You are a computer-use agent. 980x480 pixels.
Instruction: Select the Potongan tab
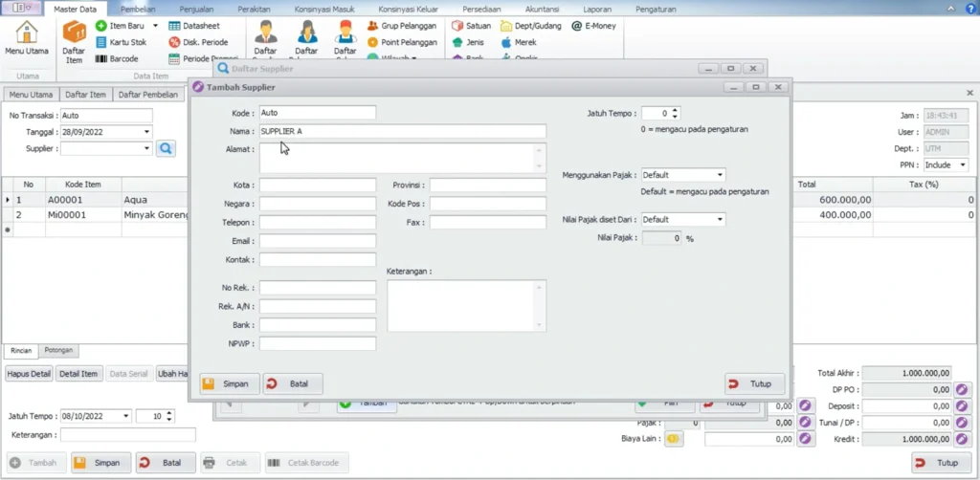point(60,351)
